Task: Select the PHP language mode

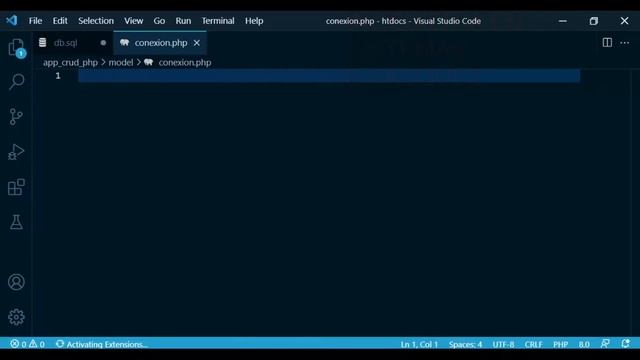Action: [x=560, y=344]
